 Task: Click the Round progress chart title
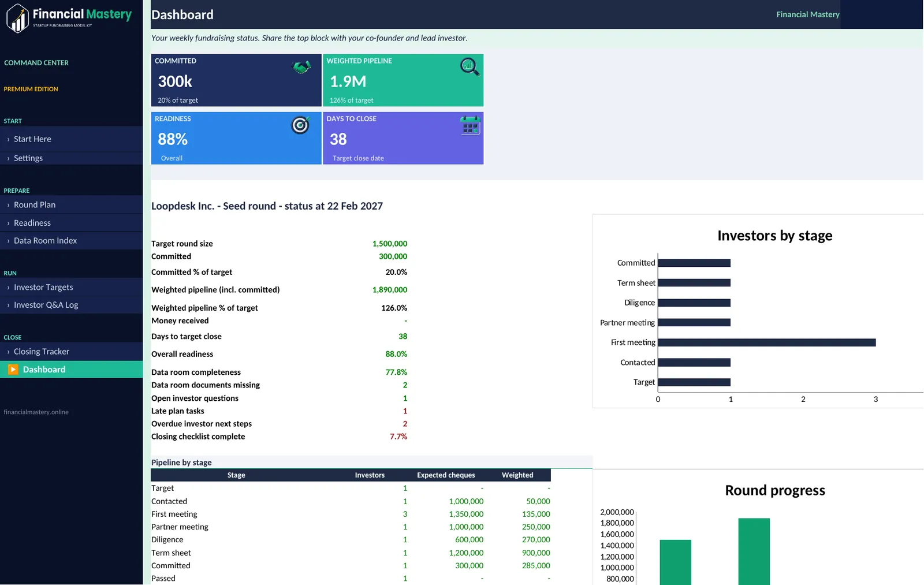coord(775,490)
